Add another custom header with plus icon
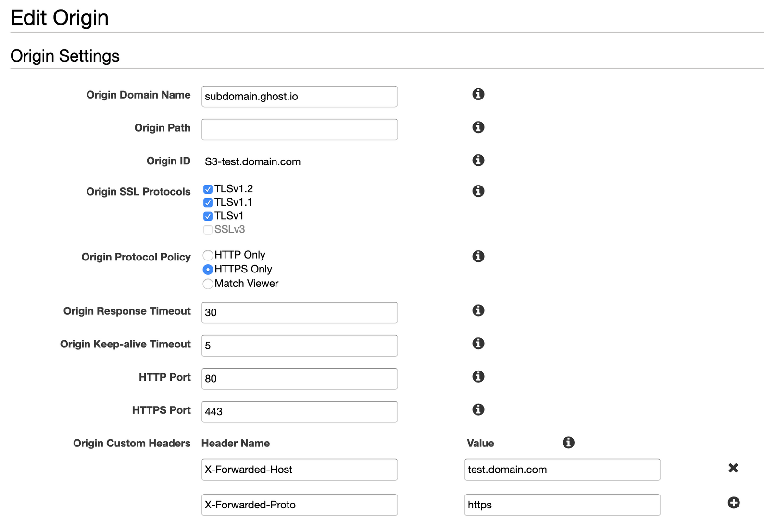Viewport: 764px width, 532px height. pyautogui.click(x=733, y=503)
